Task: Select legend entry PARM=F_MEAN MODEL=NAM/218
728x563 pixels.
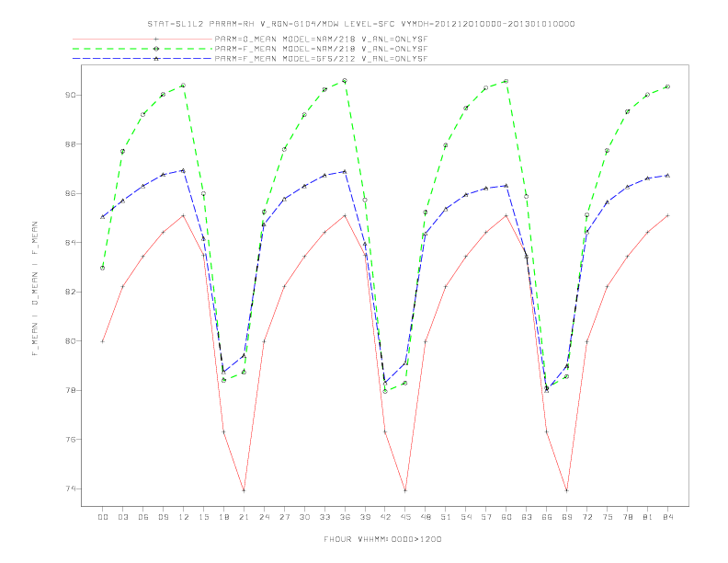Action: (x=321, y=49)
